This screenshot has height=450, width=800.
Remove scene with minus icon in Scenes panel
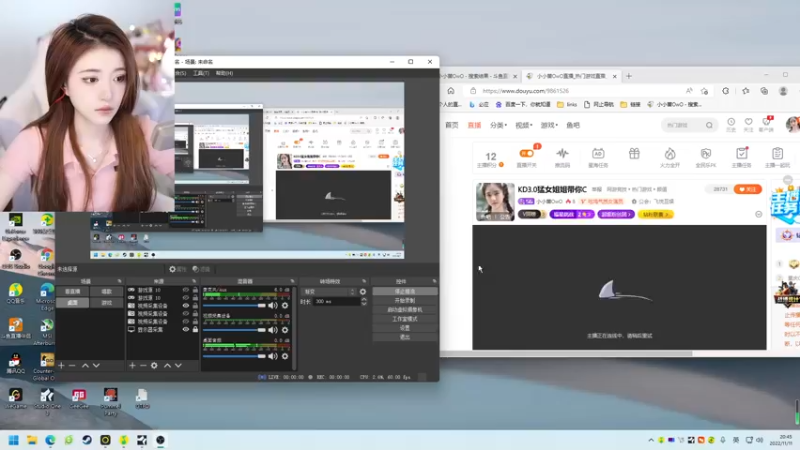click(x=72, y=365)
